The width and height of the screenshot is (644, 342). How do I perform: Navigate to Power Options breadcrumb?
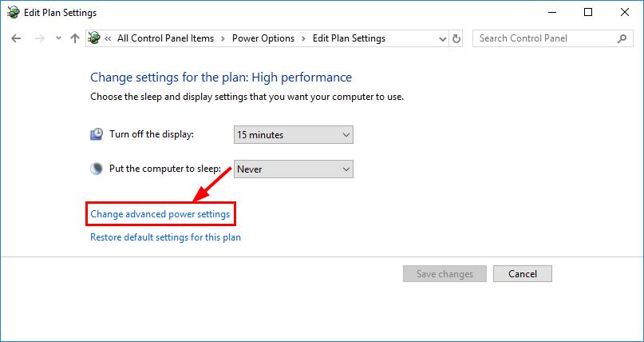tap(263, 38)
